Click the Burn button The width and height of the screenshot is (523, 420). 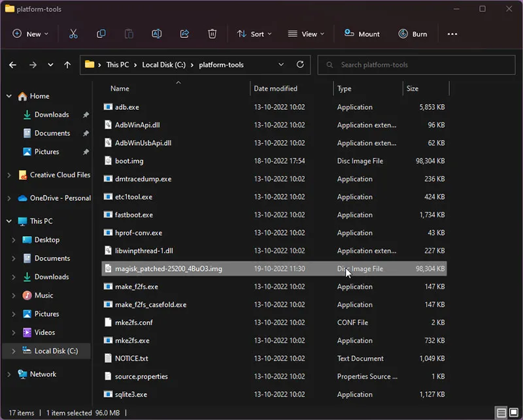pyautogui.click(x=412, y=34)
